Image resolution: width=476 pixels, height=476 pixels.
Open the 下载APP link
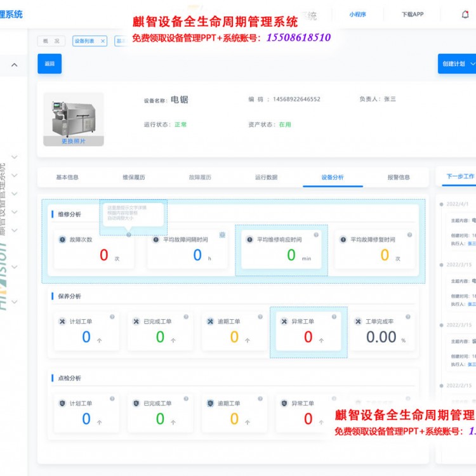(x=413, y=14)
